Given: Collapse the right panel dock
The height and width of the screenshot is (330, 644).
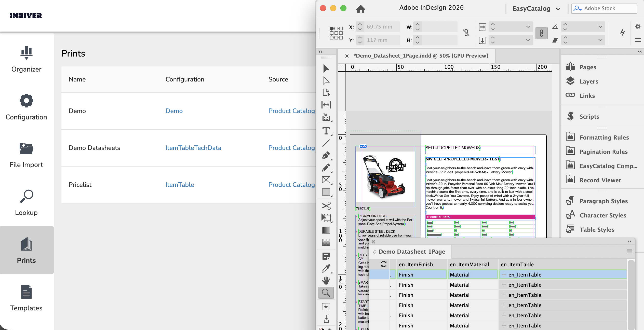Looking at the screenshot, I should (640, 52).
